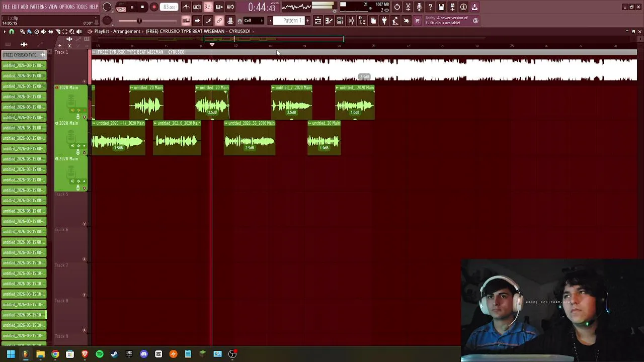Adjust the main pitch knob

107,21
